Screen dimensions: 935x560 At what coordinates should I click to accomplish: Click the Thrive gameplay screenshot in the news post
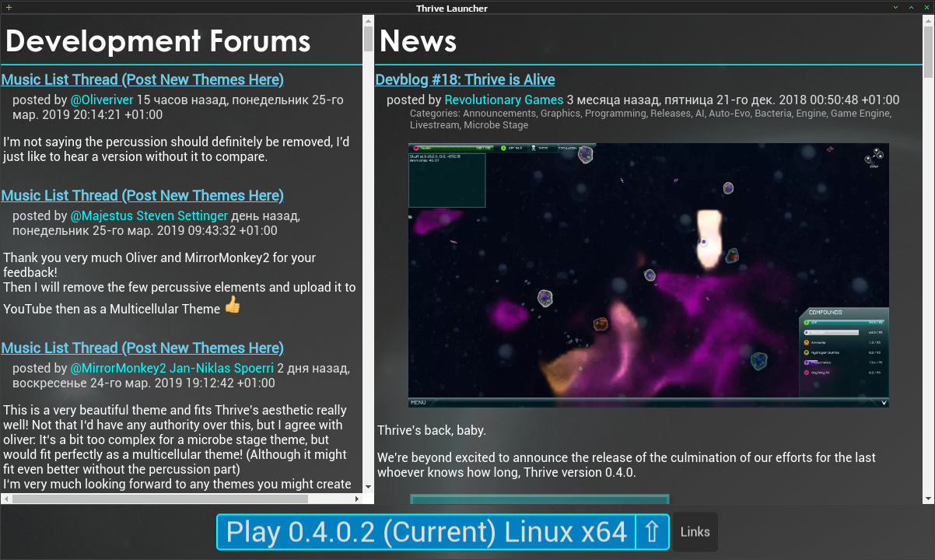click(649, 275)
